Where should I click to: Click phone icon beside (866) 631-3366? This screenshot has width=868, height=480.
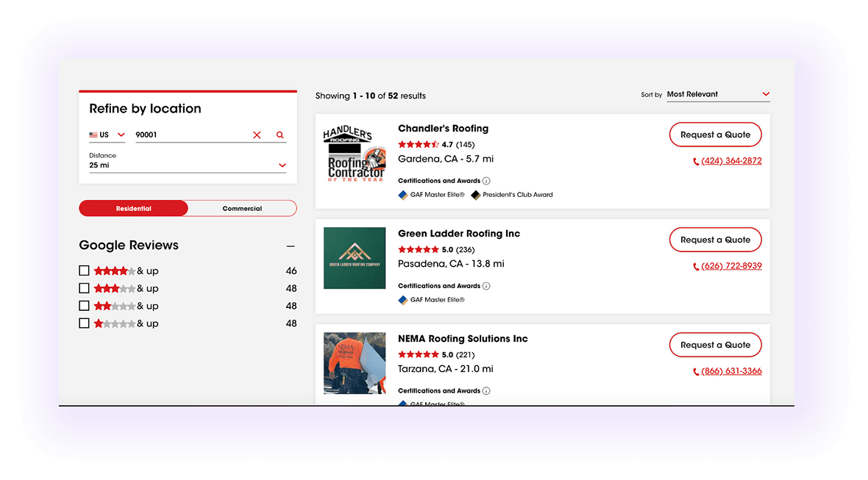tap(696, 372)
